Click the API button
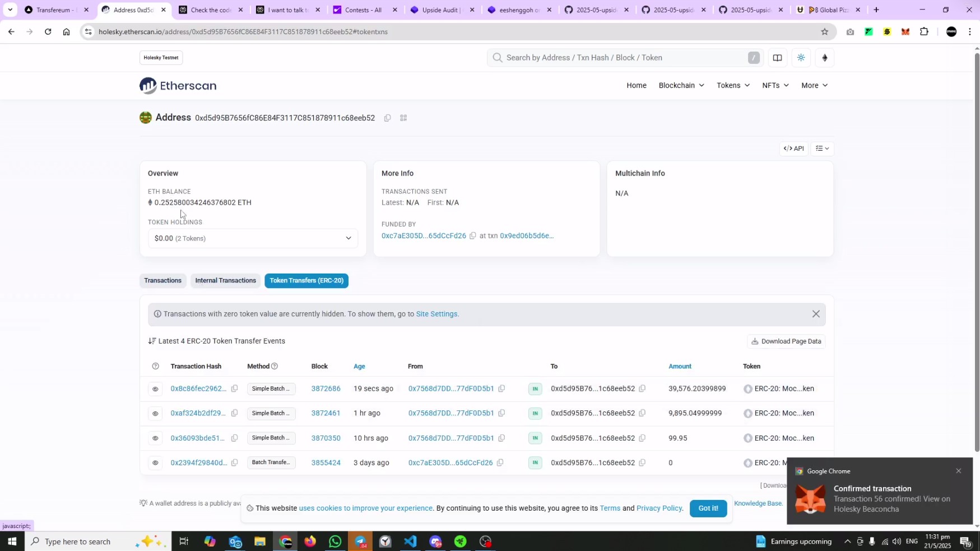The height and width of the screenshot is (551, 980). point(793,149)
